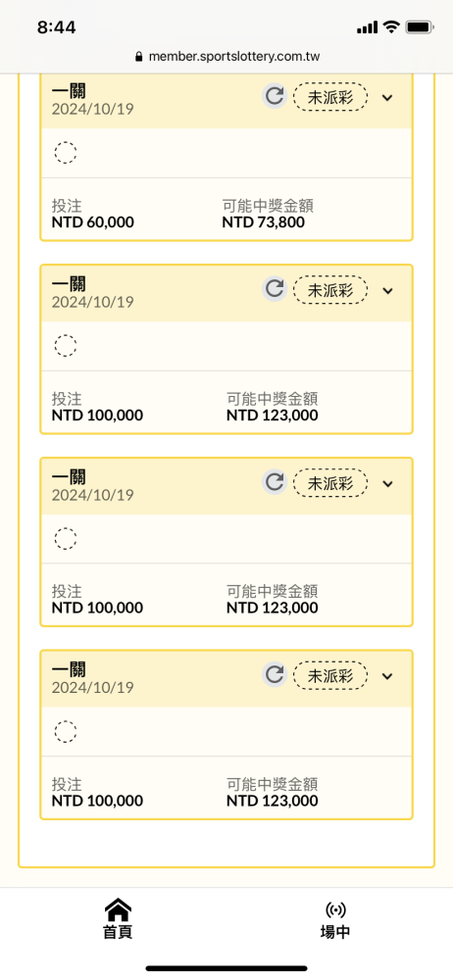Select dashed circle in the NTD 60,000 card
453x980 pixels.
(x=66, y=153)
